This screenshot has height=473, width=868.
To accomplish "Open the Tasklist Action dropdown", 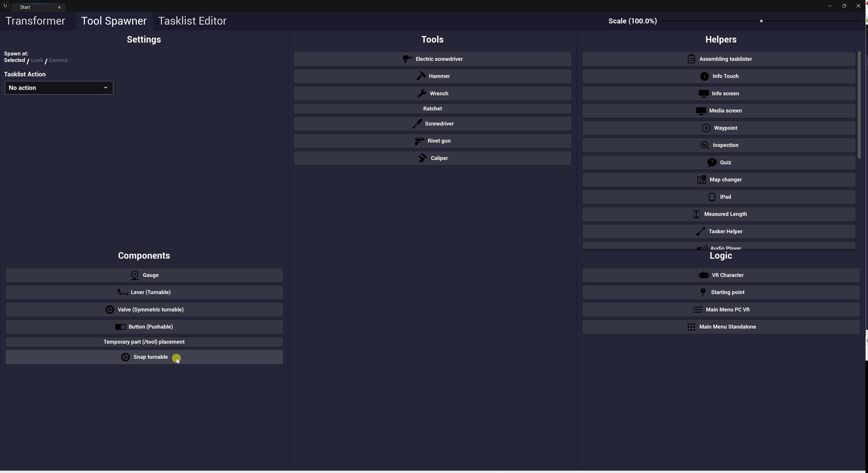I will point(59,88).
